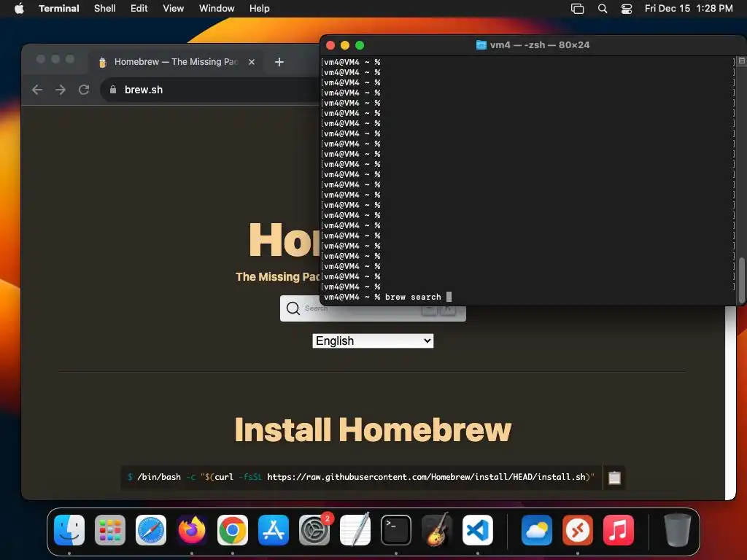Open Launchpad in the dock
747x560 pixels.
[x=110, y=530]
